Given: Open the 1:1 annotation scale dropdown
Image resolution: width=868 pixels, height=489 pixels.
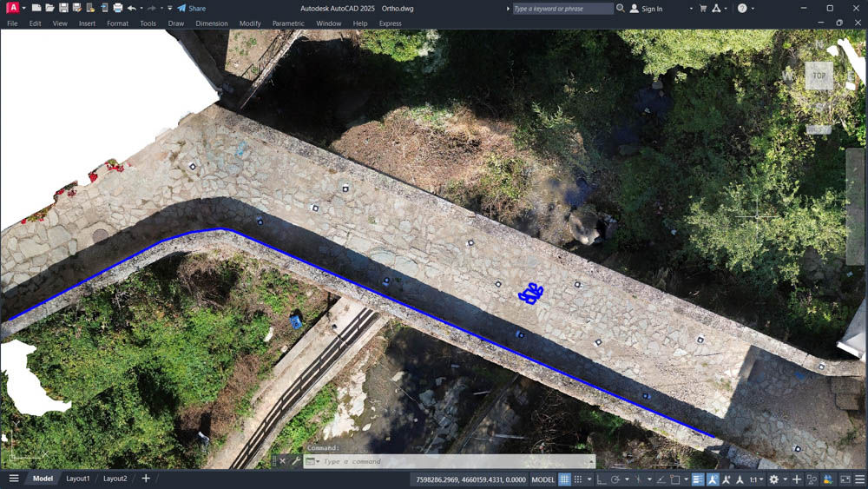Looking at the screenshot, I should 756,479.
